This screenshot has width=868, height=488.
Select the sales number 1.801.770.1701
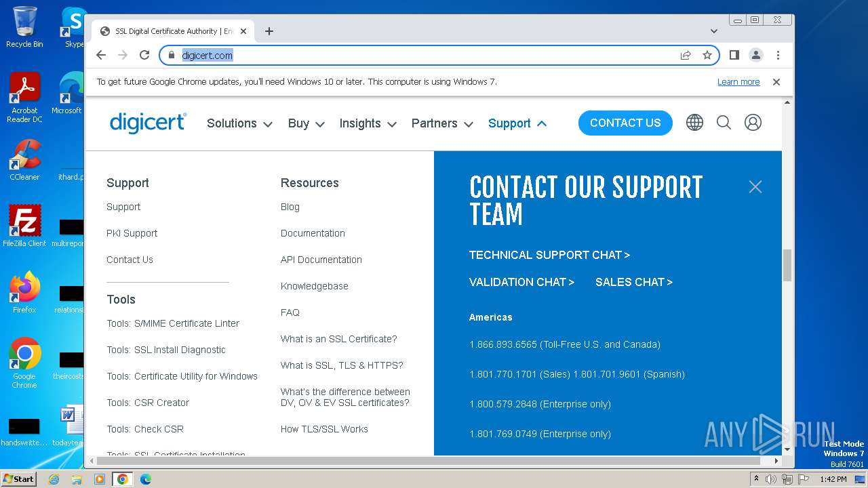(x=503, y=374)
